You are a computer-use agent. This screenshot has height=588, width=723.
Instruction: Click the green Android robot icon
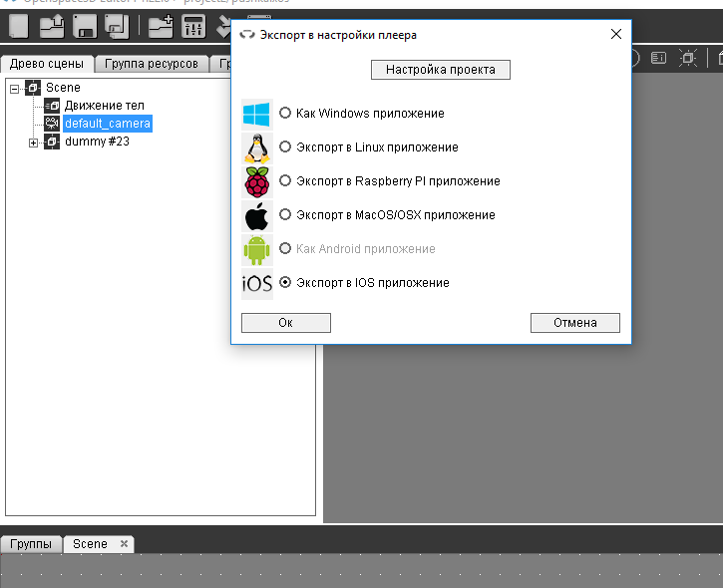(x=257, y=250)
